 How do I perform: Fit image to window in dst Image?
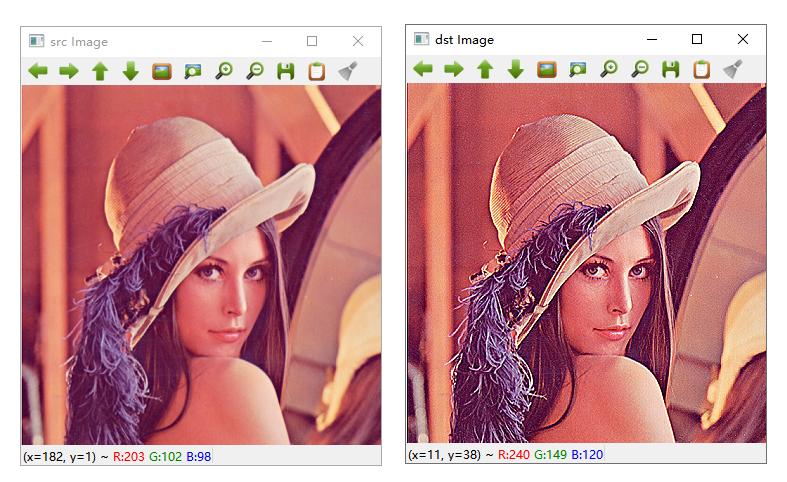pos(578,69)
